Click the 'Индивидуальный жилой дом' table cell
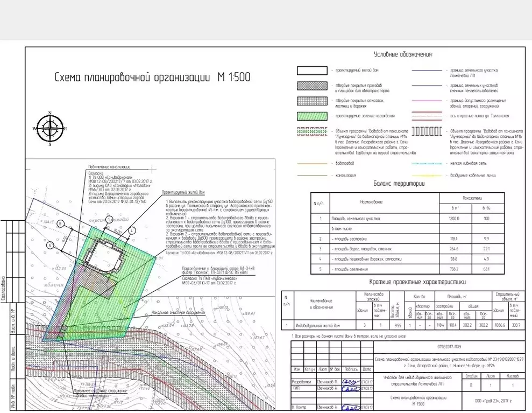 coord(317,325)
